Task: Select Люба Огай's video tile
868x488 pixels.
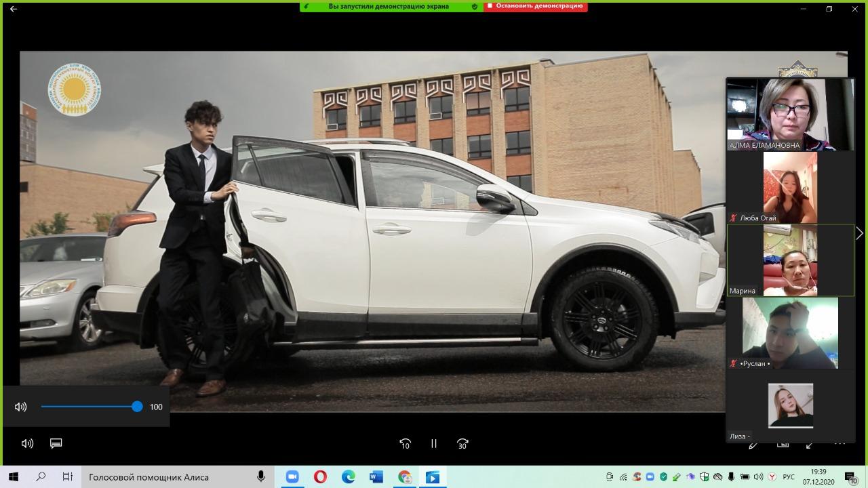Action: (x=790, y=187)
